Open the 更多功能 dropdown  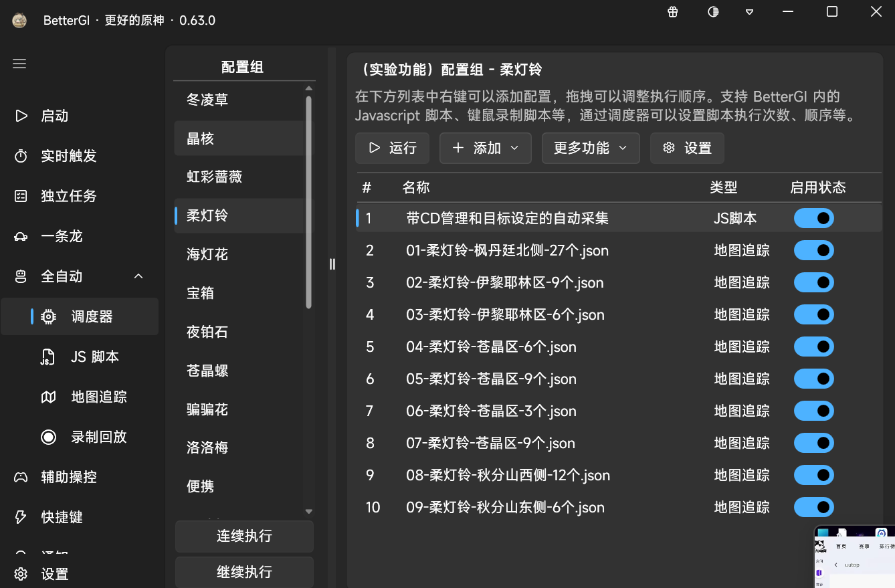(x=591, y=148)
